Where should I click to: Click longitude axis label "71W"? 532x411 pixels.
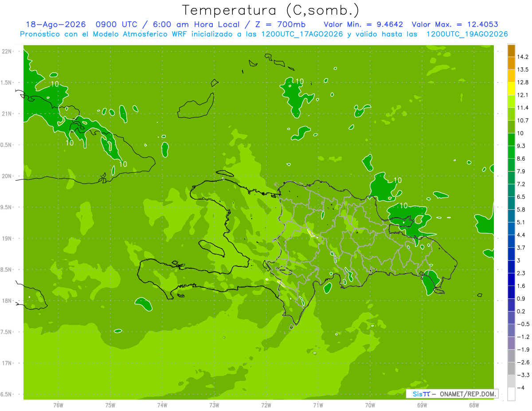point(318,405)
